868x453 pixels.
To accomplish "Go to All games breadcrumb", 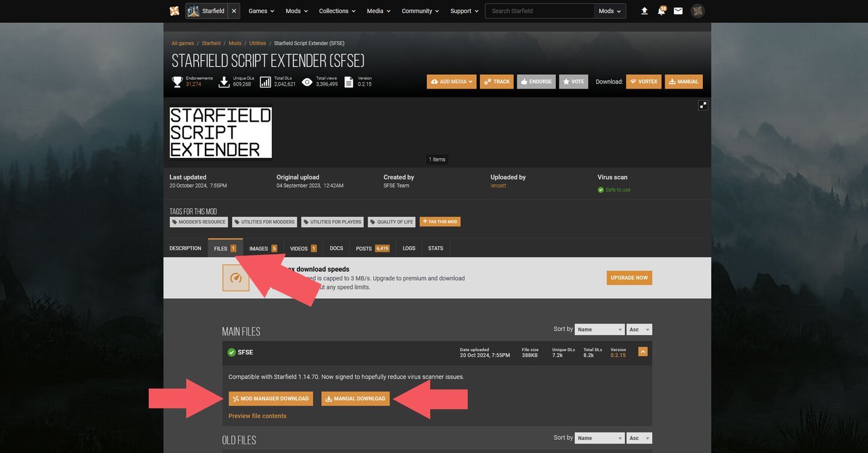I will 183,43.
